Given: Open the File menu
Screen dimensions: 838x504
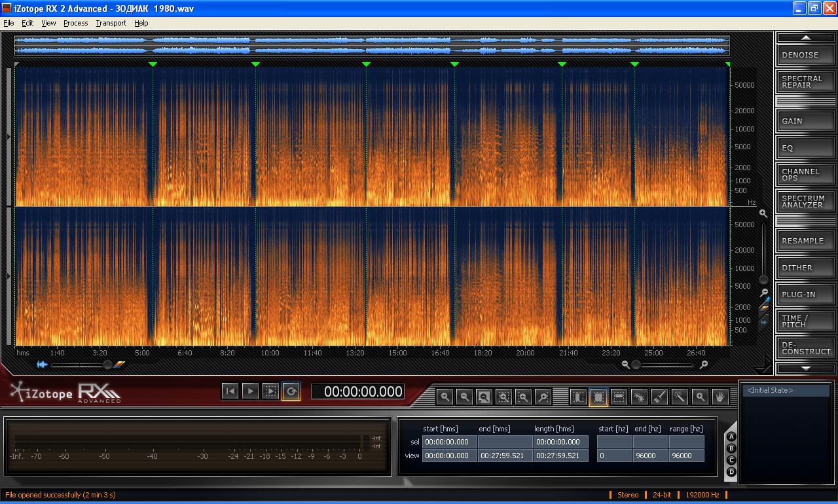Looking at the screenshot, I should pos(9,23).
